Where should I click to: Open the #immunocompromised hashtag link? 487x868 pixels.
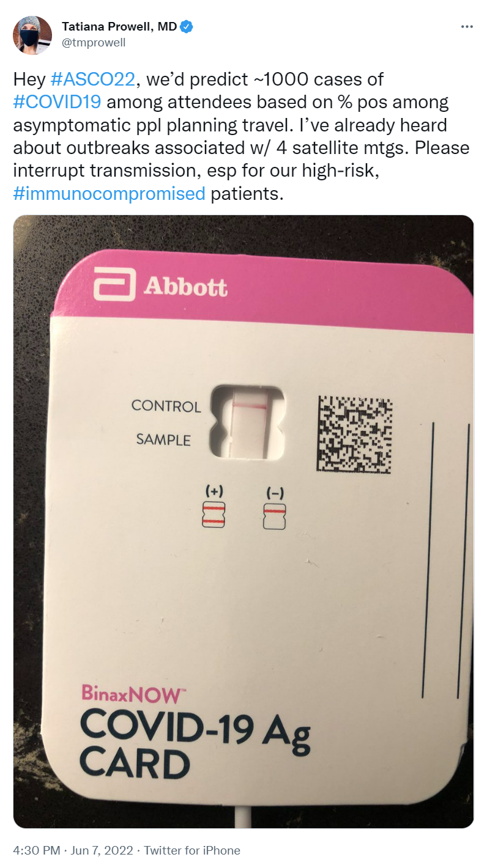click(x=109, y=194)
